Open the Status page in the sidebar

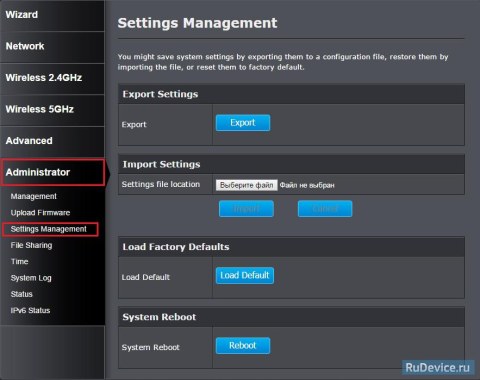coord(22,294)
